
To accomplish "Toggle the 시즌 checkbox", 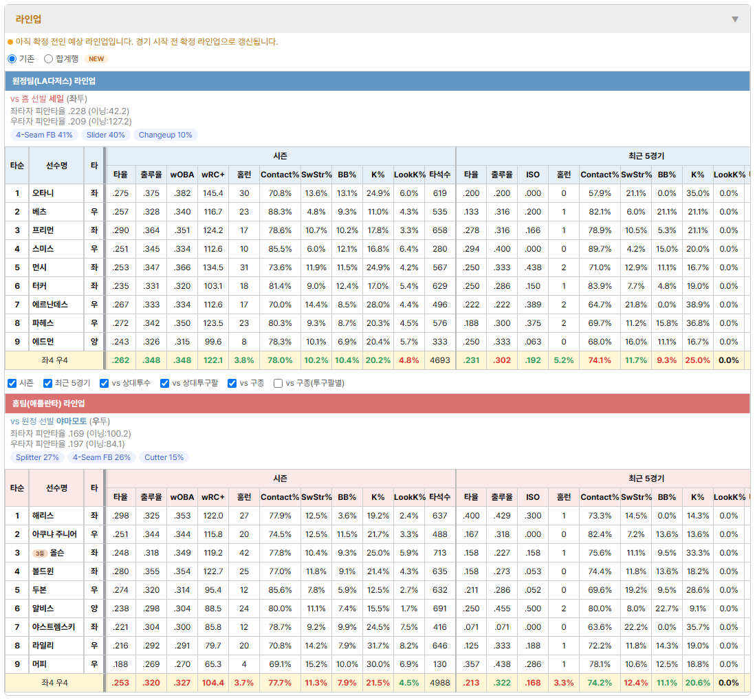I will point(12,383).
